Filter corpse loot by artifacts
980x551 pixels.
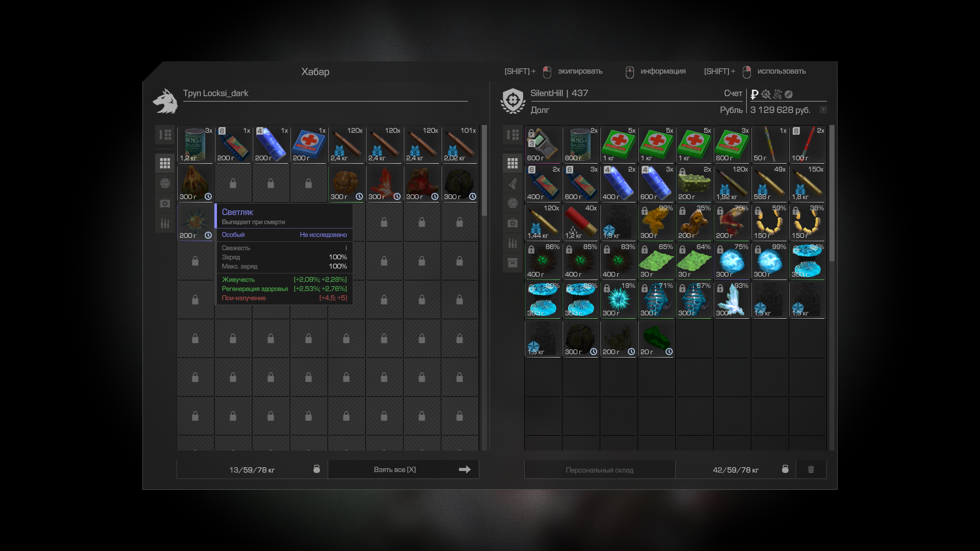pos(165,183)
